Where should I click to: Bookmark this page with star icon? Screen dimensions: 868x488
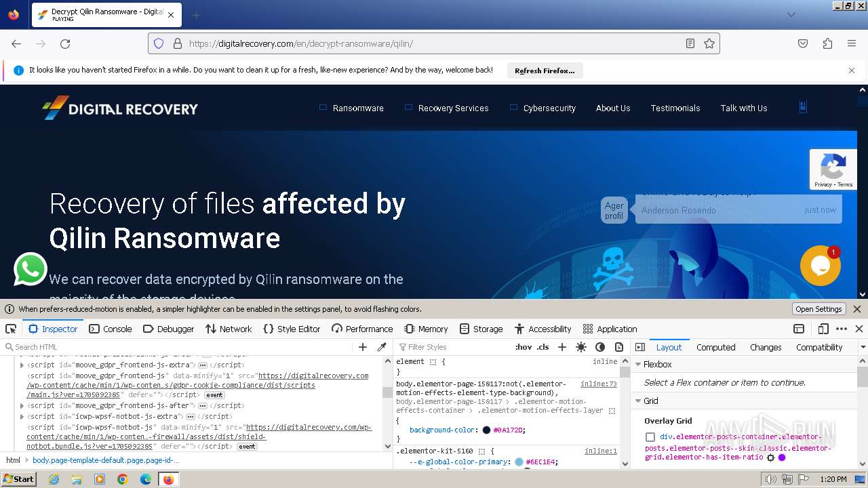pos(709,43)
